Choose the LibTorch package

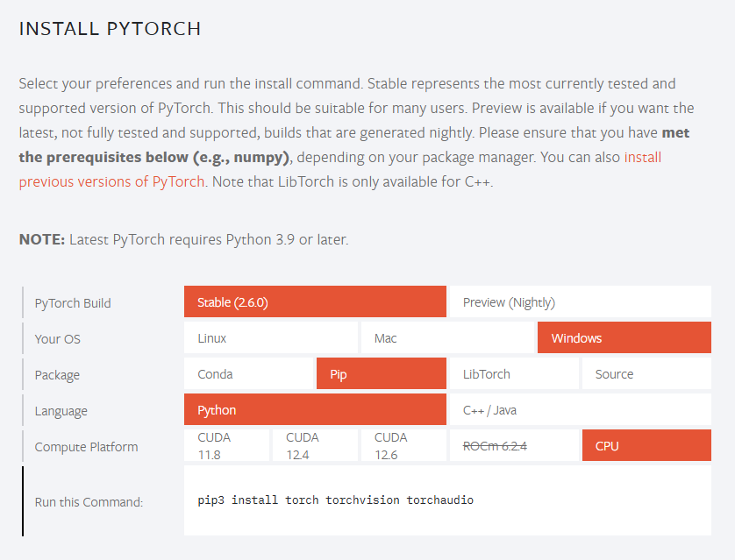coord(514,373)
